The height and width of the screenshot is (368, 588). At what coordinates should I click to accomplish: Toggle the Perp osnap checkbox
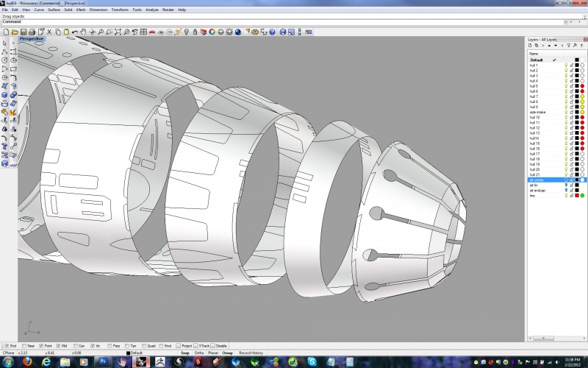[x=110, y=346]
